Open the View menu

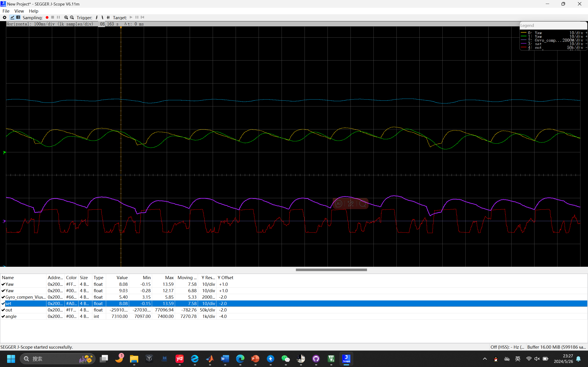[x=19, y=11]
